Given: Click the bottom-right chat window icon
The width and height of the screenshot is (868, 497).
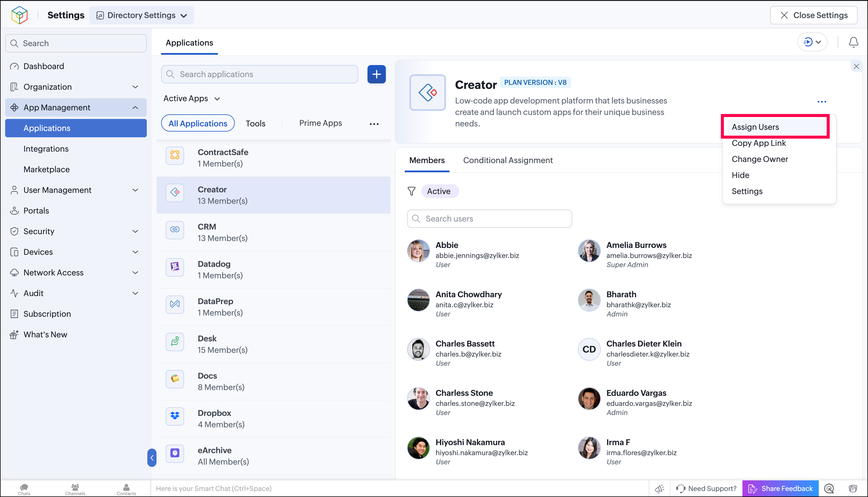Looking at the screenshot, I should (x=853, y=488).
